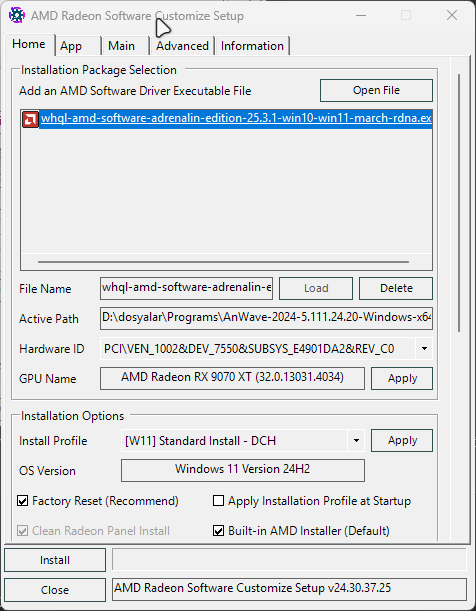Screen dimensions: 476x611
Task: Open the Information tab
Action: 252,46
